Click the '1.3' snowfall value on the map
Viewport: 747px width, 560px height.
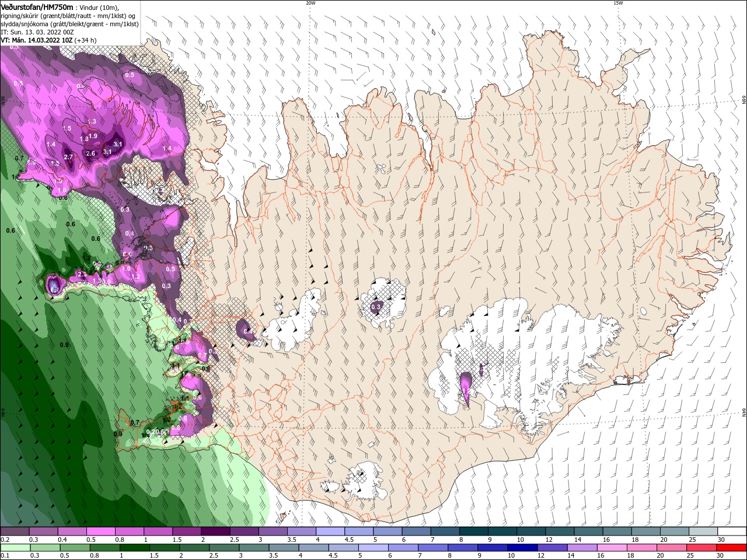[x=92, y=121]
